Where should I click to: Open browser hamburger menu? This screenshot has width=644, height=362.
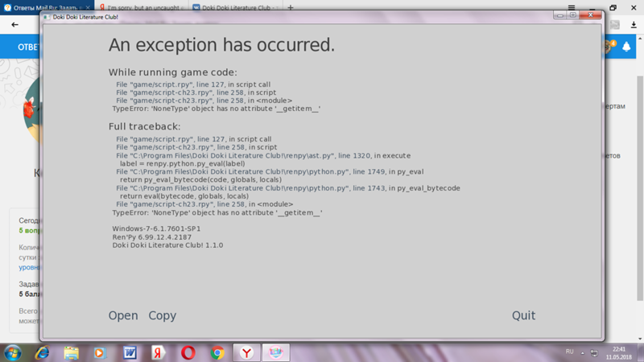(572, 7)
